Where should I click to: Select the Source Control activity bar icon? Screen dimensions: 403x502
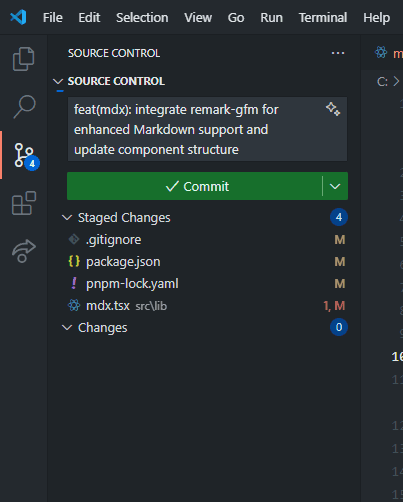click(x=25, y=156)
